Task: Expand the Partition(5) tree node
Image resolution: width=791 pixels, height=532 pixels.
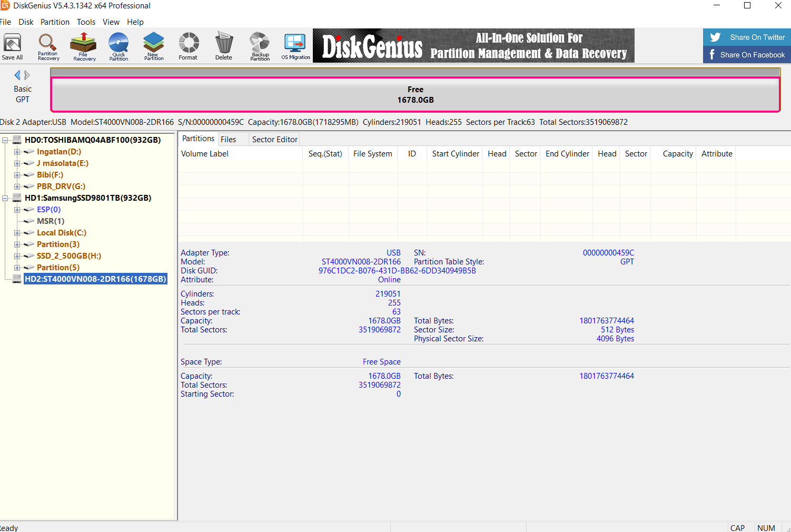Action: coord(17,268)
